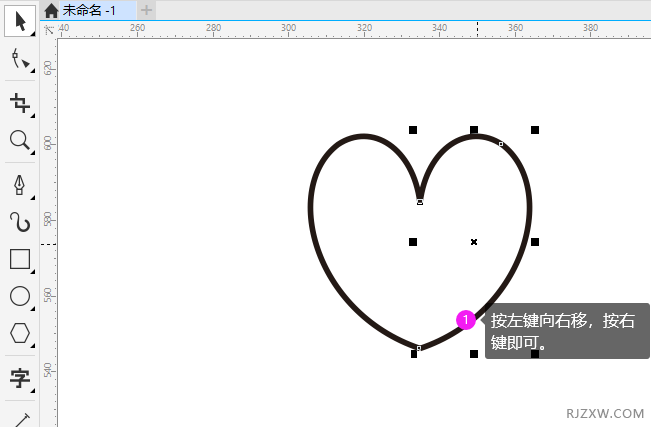Select the Text tool labeled 字
This screenshot has width=651, height=427.
[20, 378]
